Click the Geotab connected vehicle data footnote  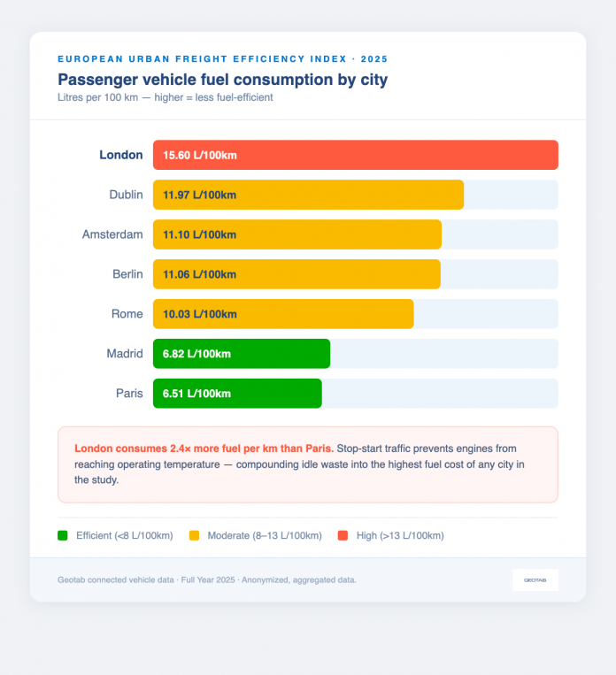(x=207, y=579)
